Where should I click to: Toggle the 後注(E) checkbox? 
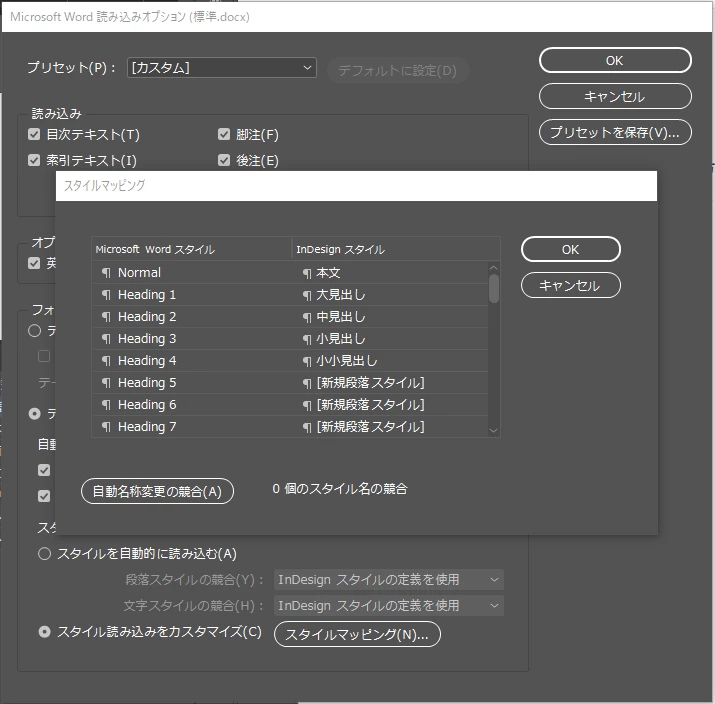(x=224, y=160)
